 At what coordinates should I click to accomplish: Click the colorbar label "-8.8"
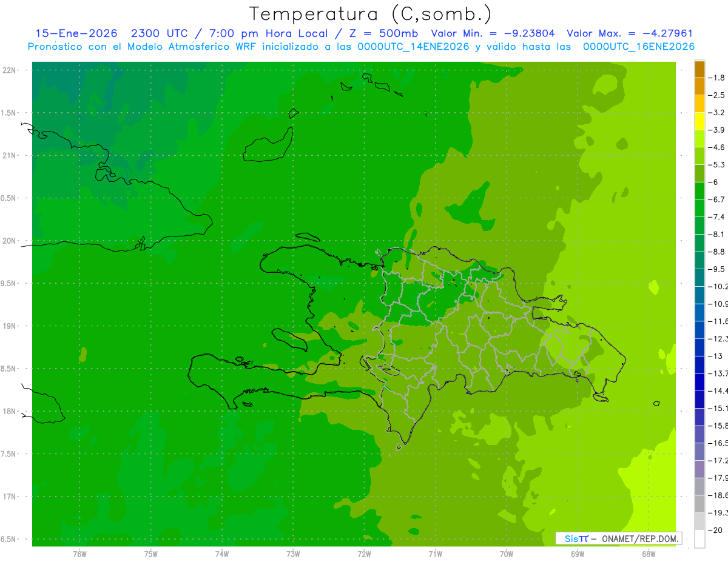tap(716, 252)
